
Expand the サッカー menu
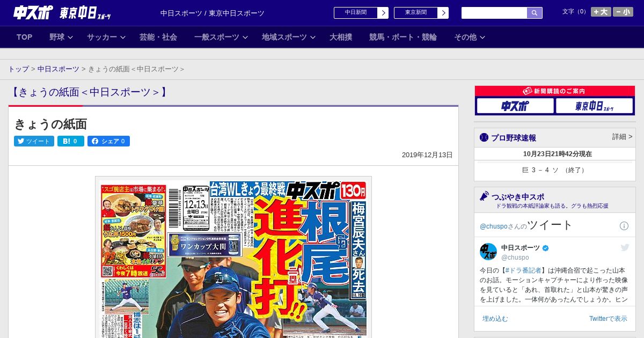click(x=106, y=37)
